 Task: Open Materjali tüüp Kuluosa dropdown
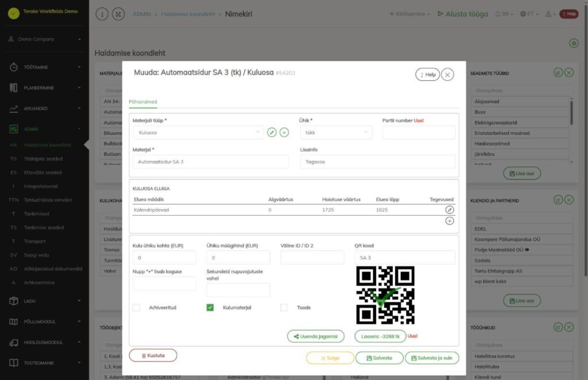[x=198, y=132]
